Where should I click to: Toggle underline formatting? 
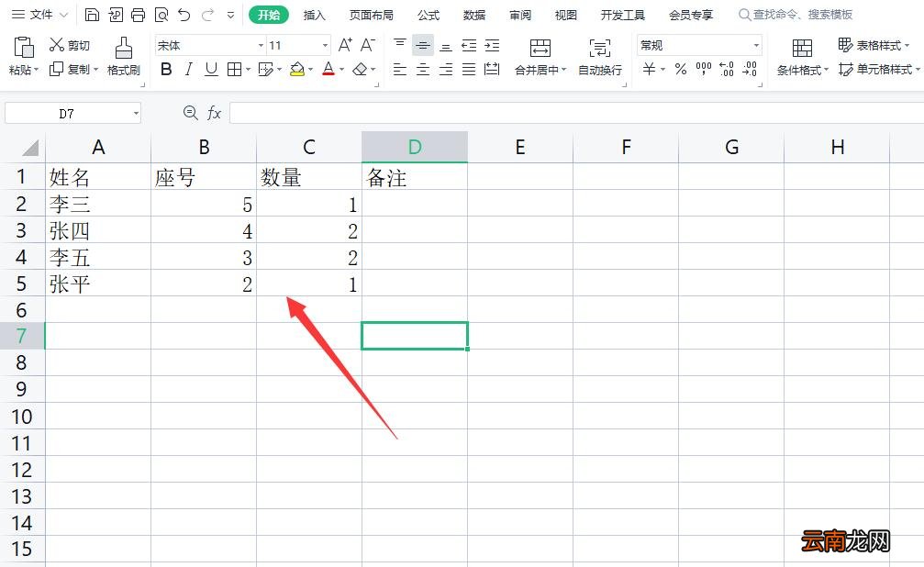tap(211, 70)
